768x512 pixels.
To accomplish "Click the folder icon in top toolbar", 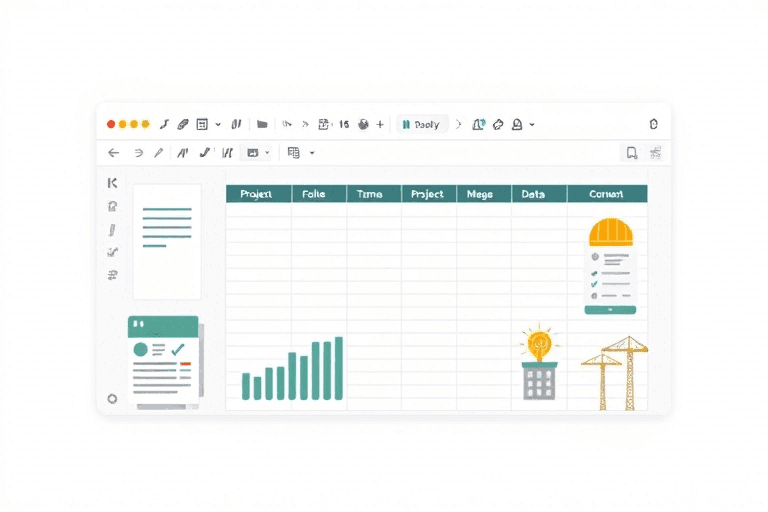I will tap(262, 125).
